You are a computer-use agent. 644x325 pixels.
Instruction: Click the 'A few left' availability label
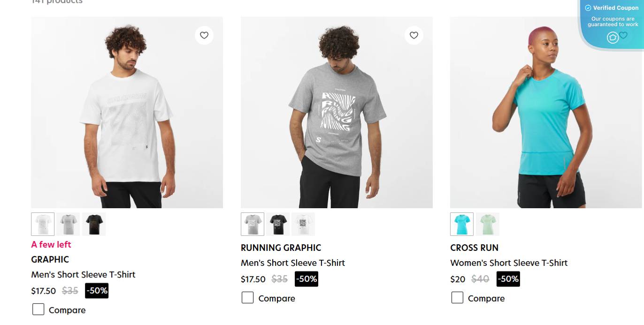[x=51, y=244]
